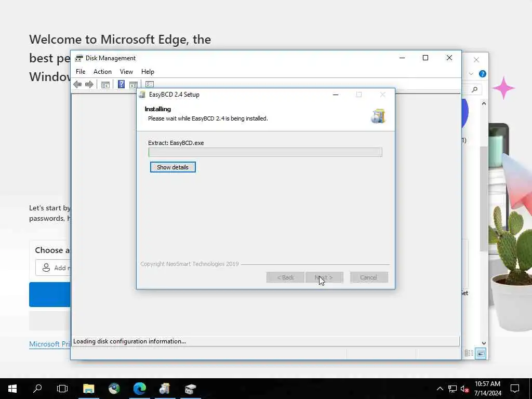Click the settings list toolbar icon
This screenshot has width=532, height=399.
(x=149, y=84)
